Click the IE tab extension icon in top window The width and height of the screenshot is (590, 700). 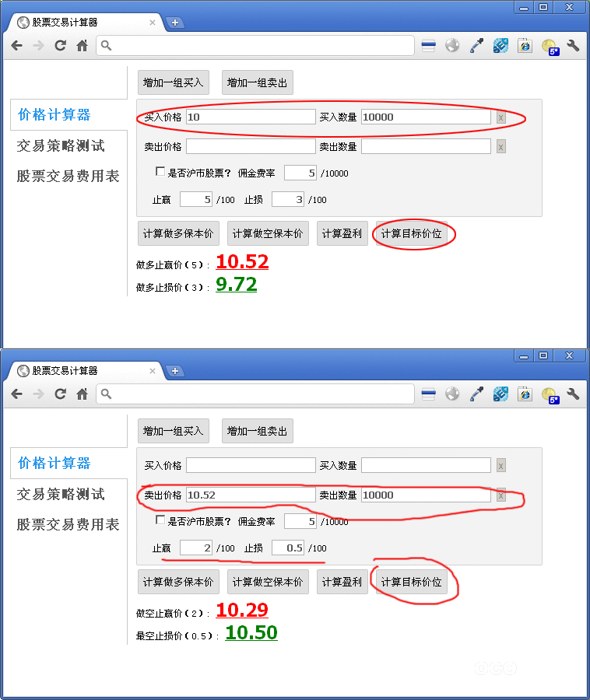point(525,45)
